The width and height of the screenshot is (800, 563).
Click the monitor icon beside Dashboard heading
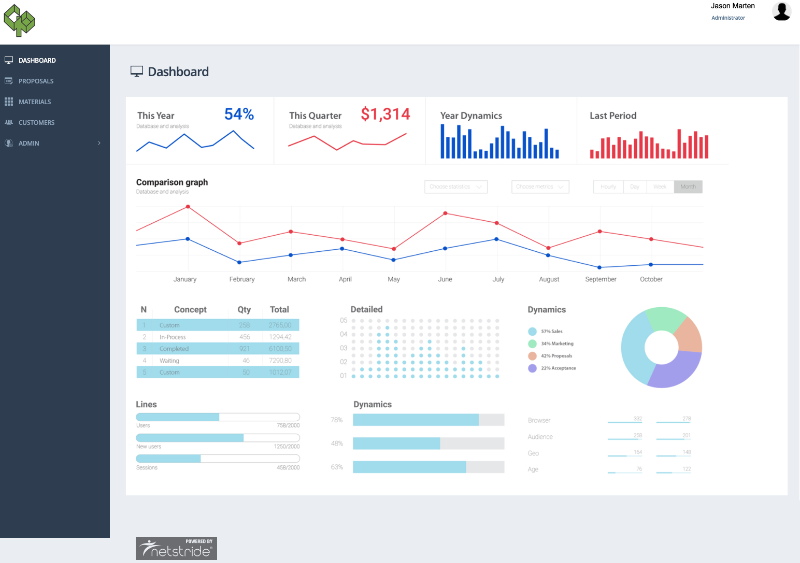point(136,71)
